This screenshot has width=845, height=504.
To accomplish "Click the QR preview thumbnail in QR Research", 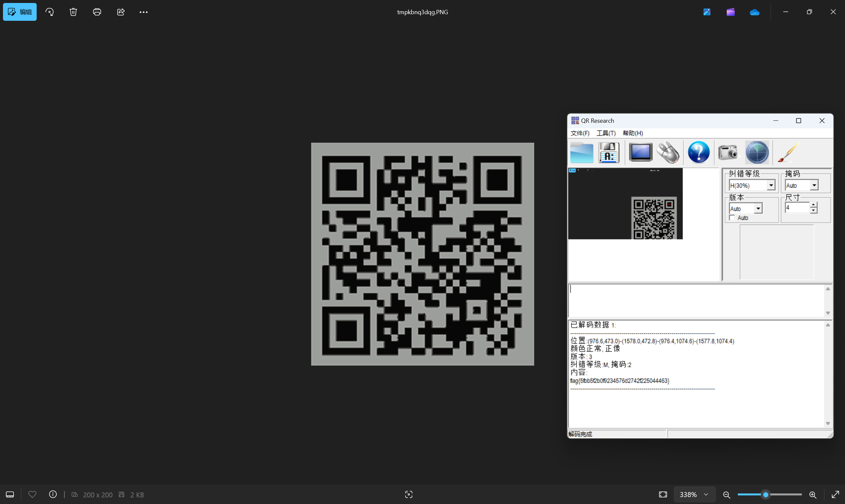I will pyautogui.click(x=625, y=204).
